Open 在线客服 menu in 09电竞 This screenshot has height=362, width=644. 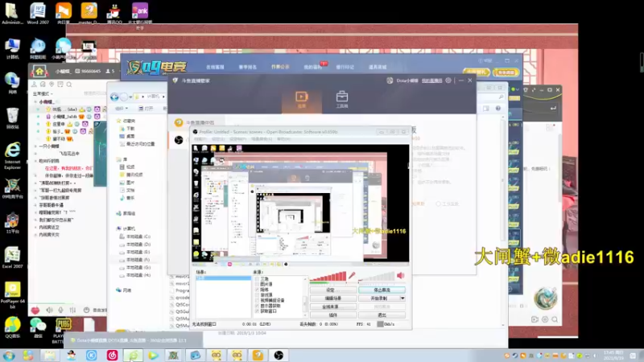pyautogui.click(x=215, y=67)
